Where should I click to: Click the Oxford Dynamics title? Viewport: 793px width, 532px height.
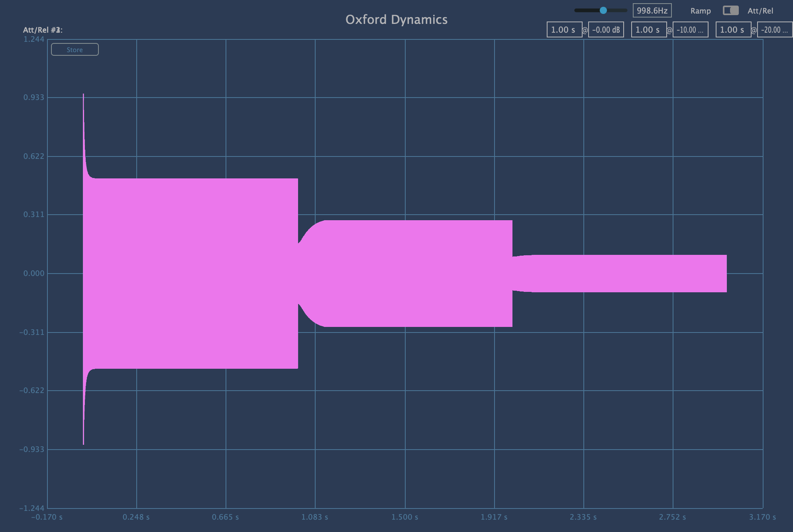tap(396, 20)
